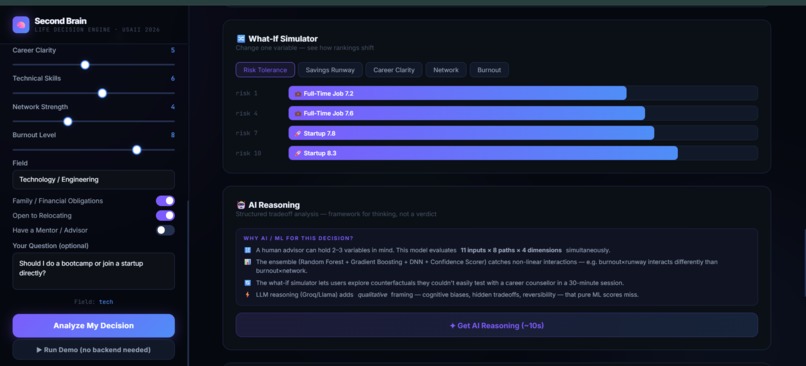Click the Technical Skills slider handle
This screenshot has width=806, height=366.
point(102,93)
